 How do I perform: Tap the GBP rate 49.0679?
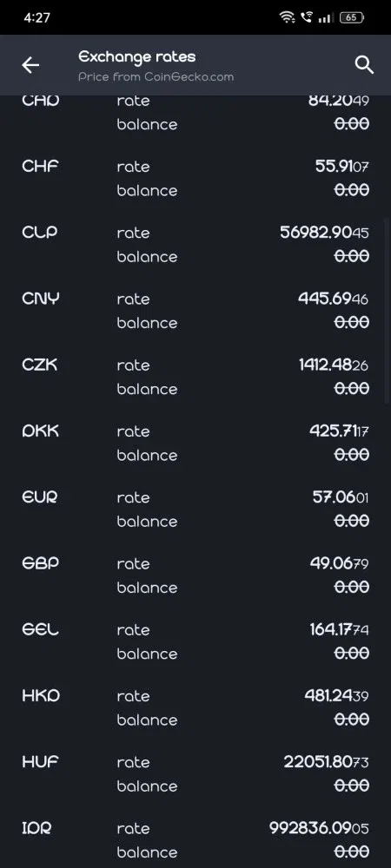pos(339,563)
